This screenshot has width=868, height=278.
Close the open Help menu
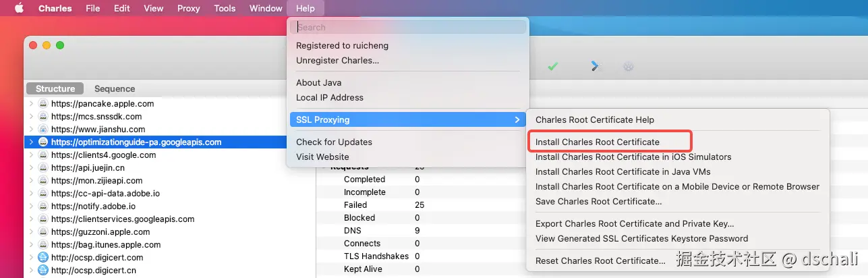coord(306,8)
